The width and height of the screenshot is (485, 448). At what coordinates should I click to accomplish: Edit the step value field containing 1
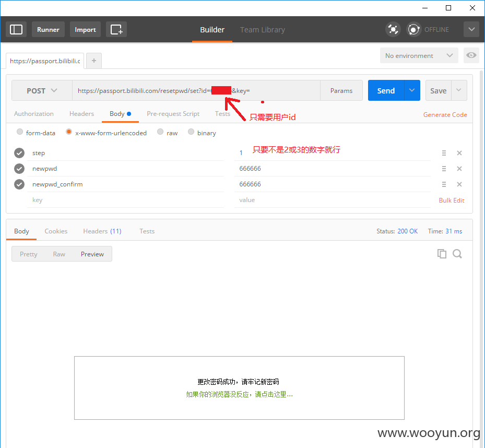pos(333,153)
